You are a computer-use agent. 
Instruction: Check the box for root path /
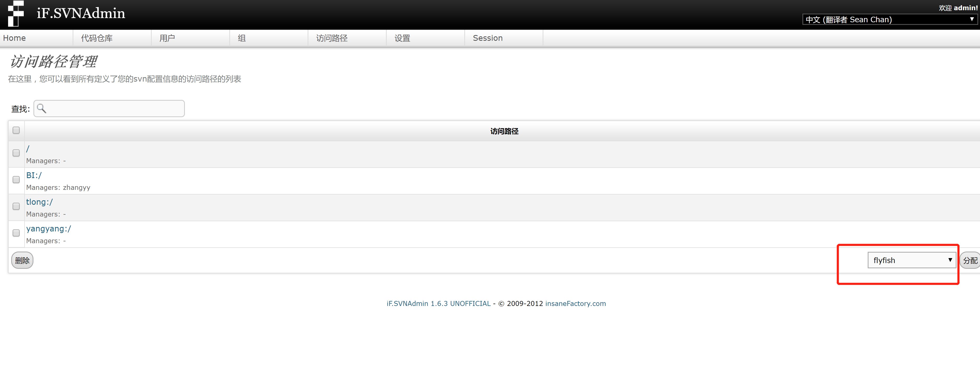pyautogui.click(x=16, y=153)
